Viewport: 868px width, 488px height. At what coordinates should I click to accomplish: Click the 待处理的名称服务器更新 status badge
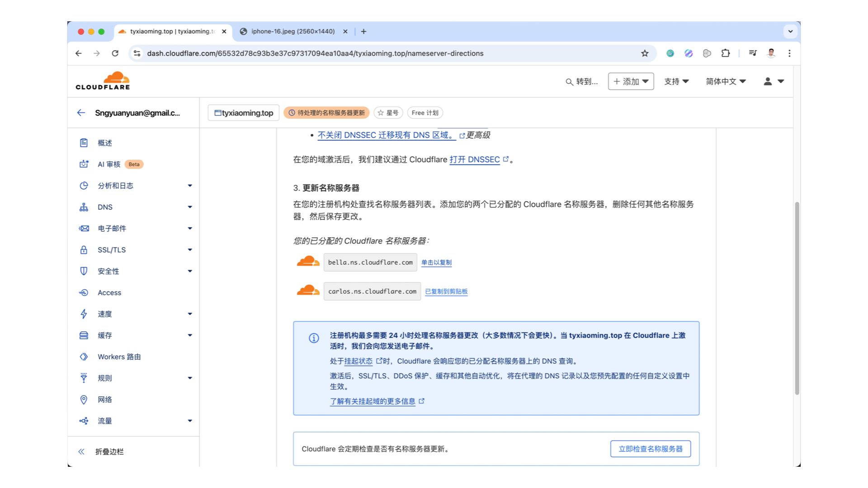327,113
